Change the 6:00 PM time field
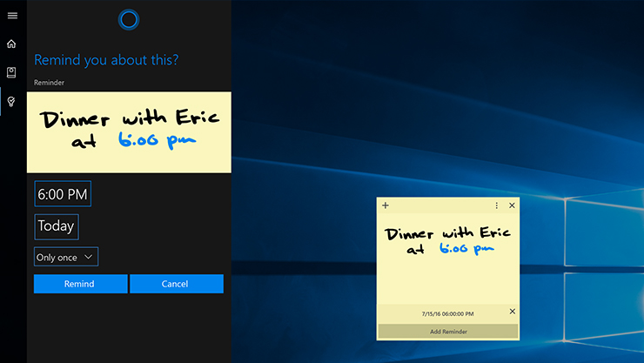The image size is (644, 363). [x=63, y=194]
